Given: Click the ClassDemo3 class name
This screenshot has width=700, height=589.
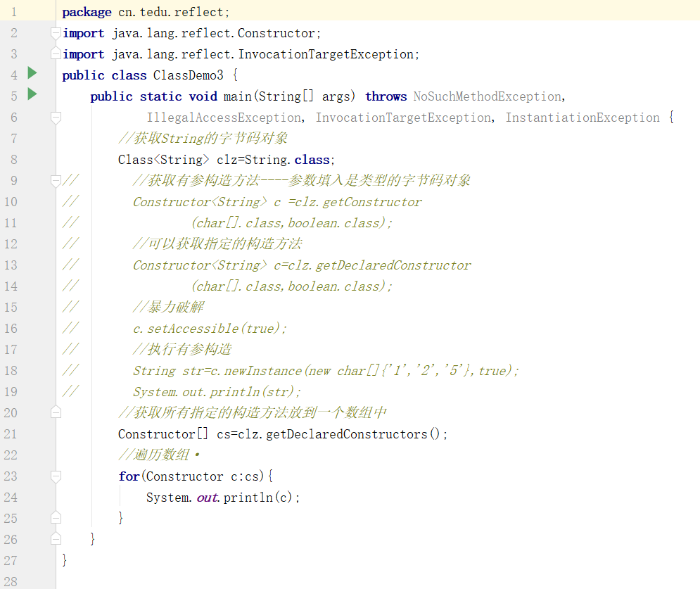Looking at the screenshot, I should click(189, 75).
